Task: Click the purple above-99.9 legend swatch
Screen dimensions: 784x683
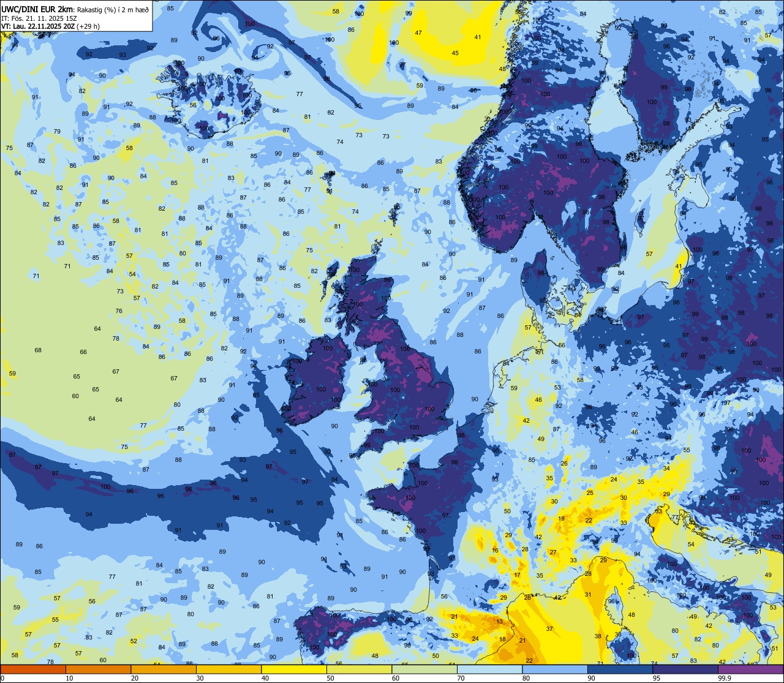Action: [750, 669]
